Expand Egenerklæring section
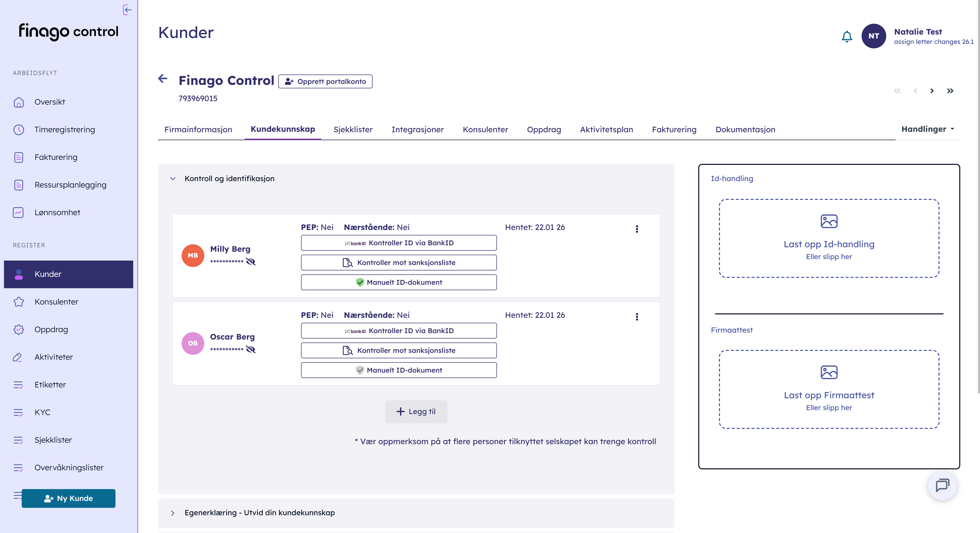 173,513
